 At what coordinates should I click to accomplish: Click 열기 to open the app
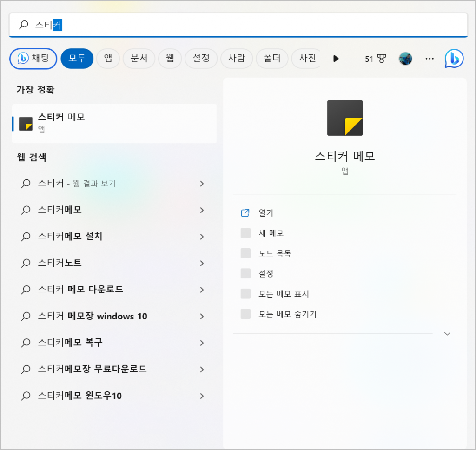coord(266,213)
